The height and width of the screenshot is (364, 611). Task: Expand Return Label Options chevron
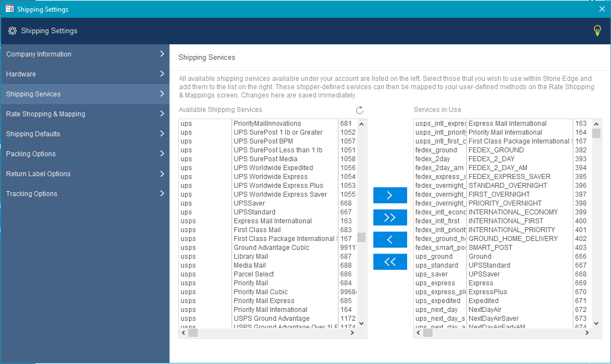click(162, 173)
